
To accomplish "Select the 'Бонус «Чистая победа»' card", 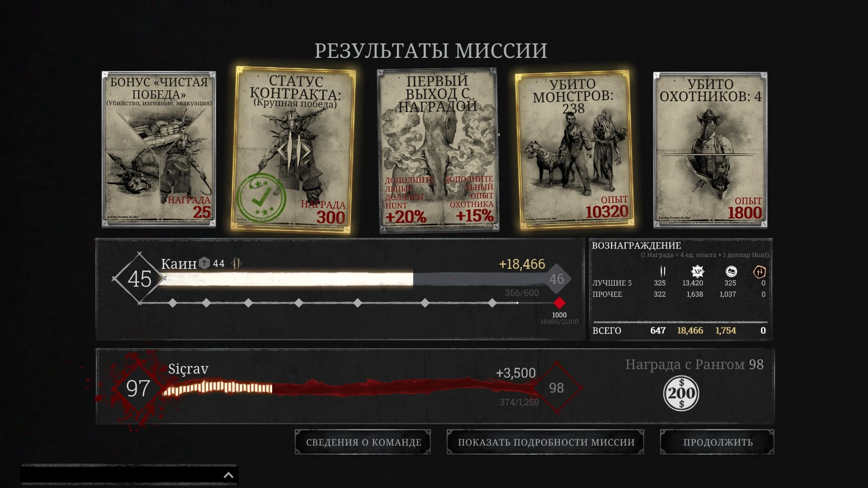I will [159, 149].
